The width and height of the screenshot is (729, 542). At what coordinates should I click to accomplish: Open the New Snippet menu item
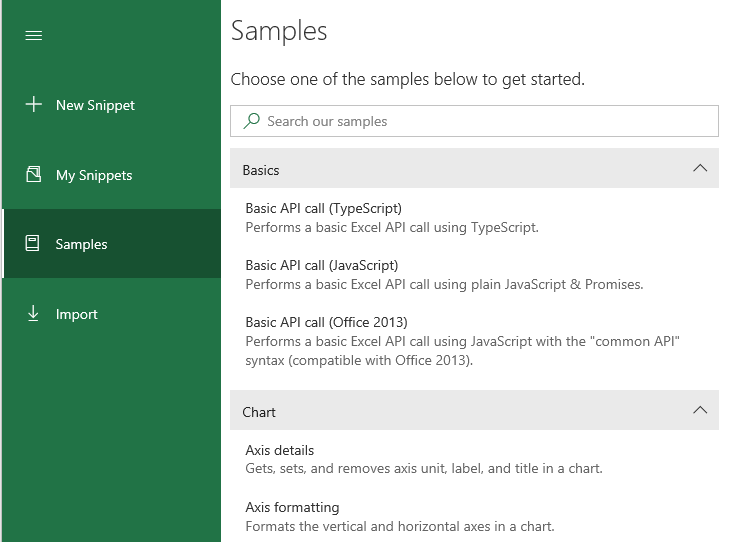tap(95, 105)
